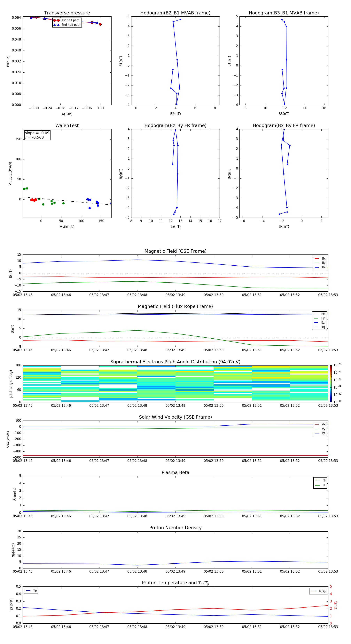Click the Bz legend entry in GSE magnetic field panel
The height and width of the screenshot is (644, 351).
click(320, 267)
